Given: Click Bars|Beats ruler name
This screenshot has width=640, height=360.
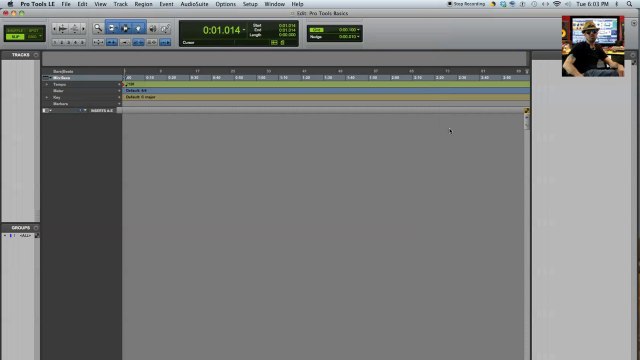Looking at the screenshot, I should (63, 71).
